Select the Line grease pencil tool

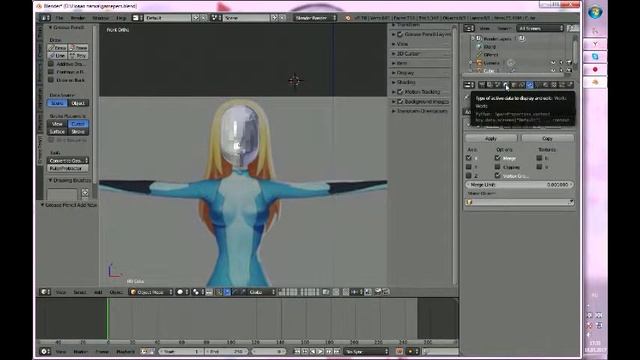tap(57, 55)
